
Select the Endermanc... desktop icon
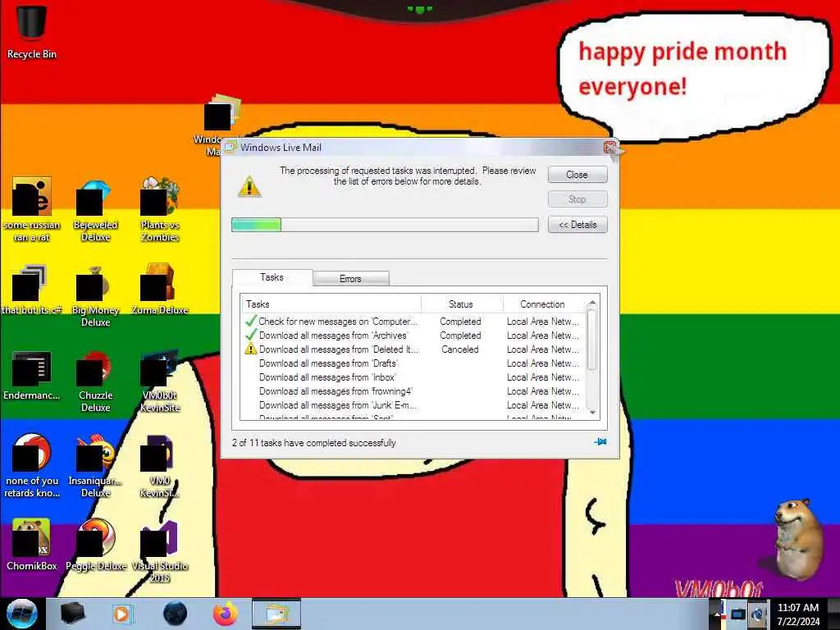pos(32,375)
